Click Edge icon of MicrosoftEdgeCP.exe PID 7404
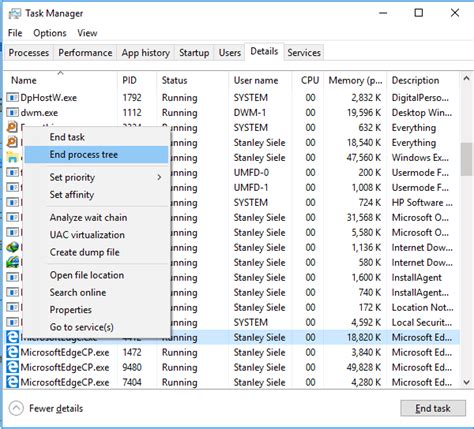The width and height of the screenshot is (474, 429). pos(12,382)
